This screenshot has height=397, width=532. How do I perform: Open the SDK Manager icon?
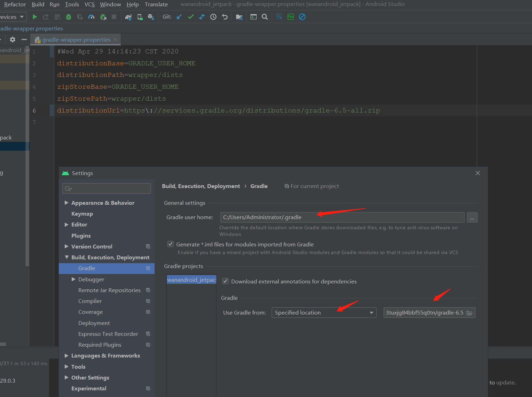pyautogui.click(x=151, y=17)
